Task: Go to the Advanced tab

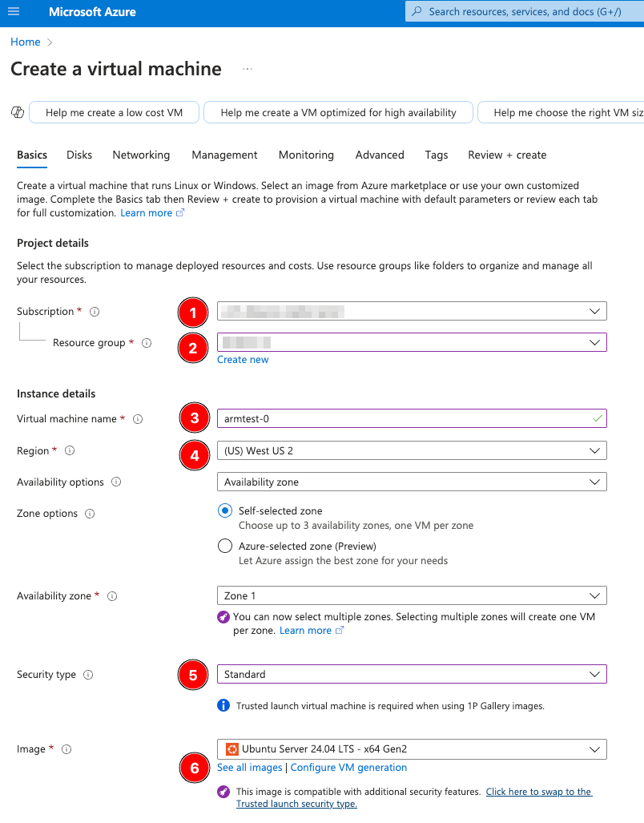Action: pyautogui.click(x=380, y=155)
